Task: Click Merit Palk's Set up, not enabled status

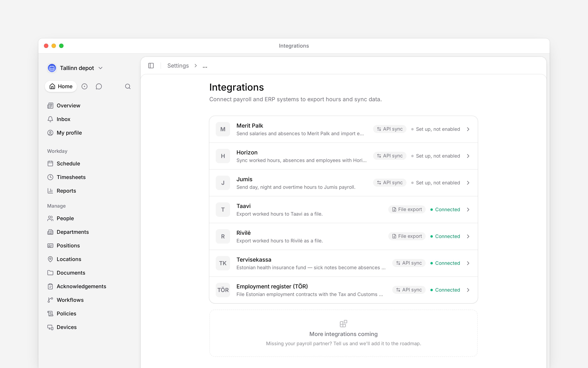Action: click(x=435, y=129)
